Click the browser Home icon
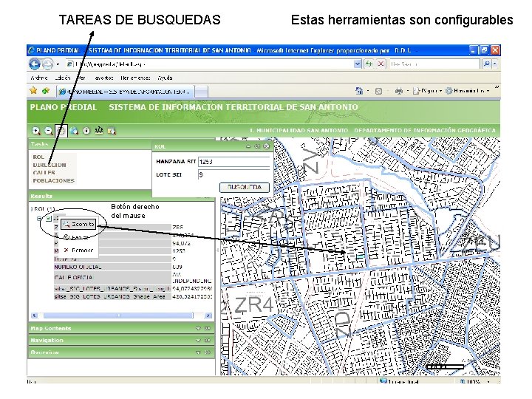 pos(358,91)
